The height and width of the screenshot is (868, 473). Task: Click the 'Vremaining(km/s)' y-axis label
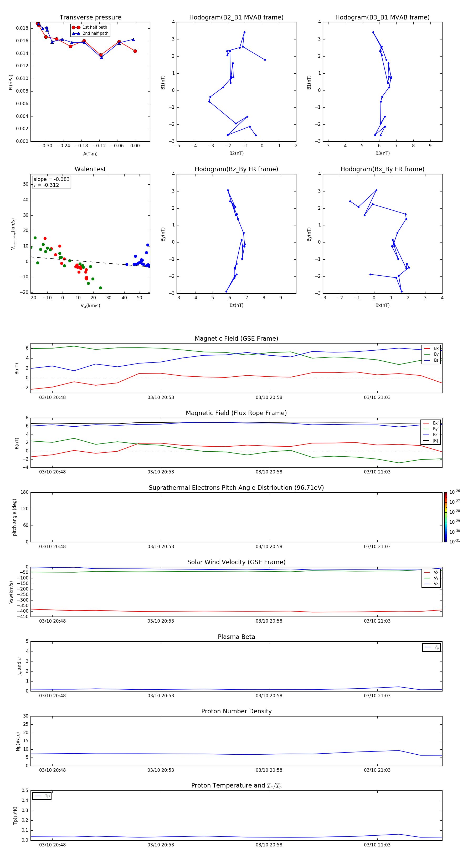coord(13,234)
